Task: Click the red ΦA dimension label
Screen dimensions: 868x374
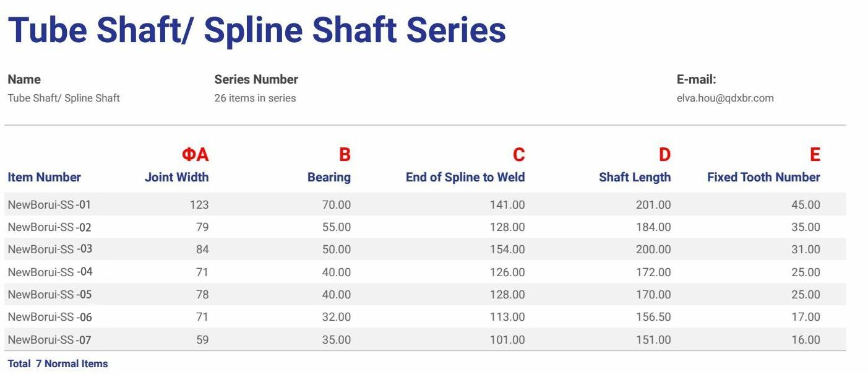Action: (x=195, y=155)
